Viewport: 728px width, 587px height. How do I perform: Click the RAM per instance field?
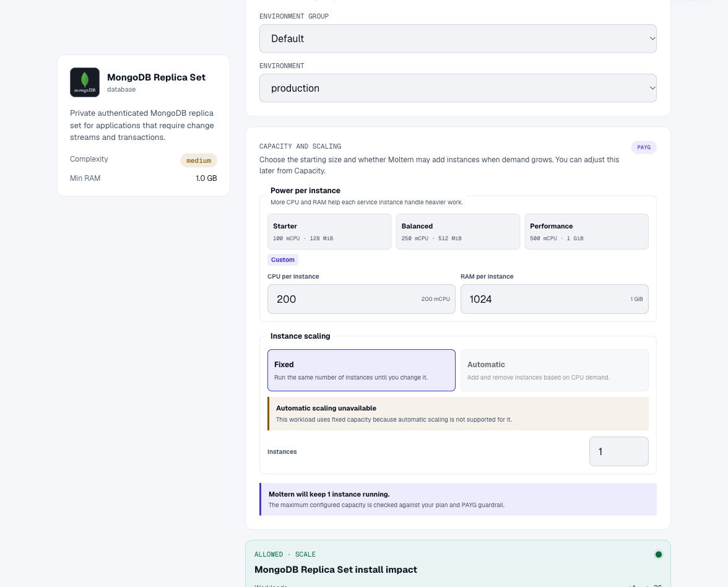click(555, 299)
